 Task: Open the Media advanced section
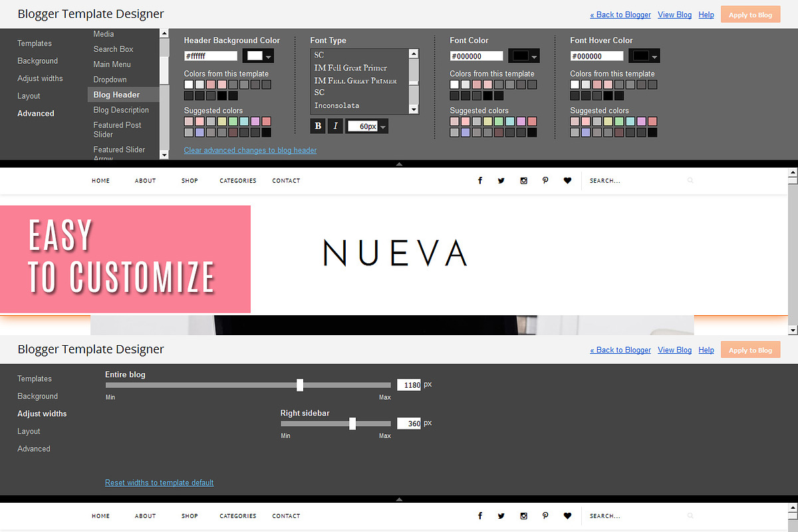(x=104, y=34)
